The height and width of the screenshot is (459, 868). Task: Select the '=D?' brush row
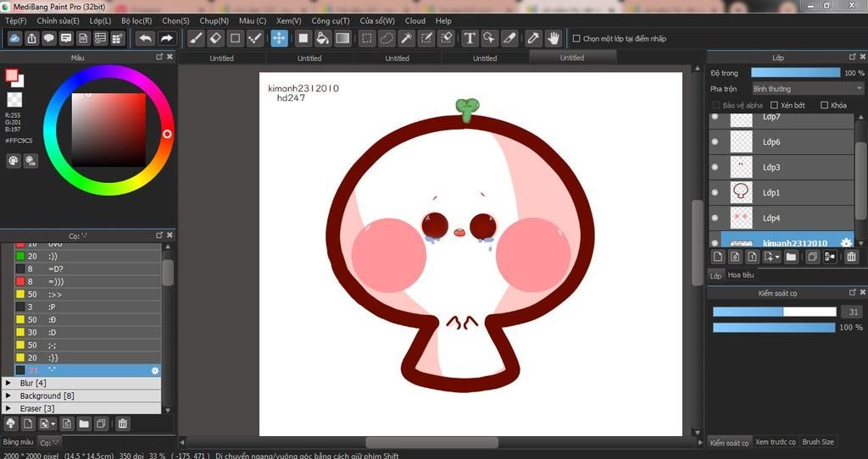[87, 268]
